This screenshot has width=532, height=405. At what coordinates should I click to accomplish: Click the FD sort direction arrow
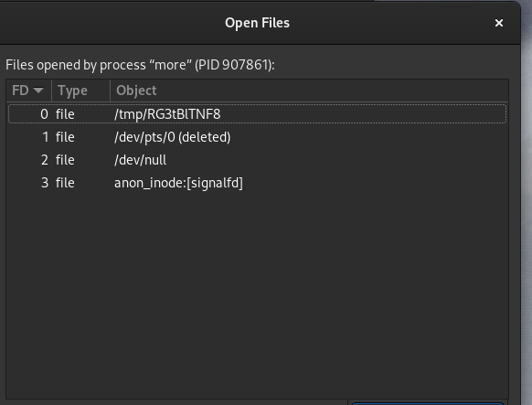(x=38, y=91)
